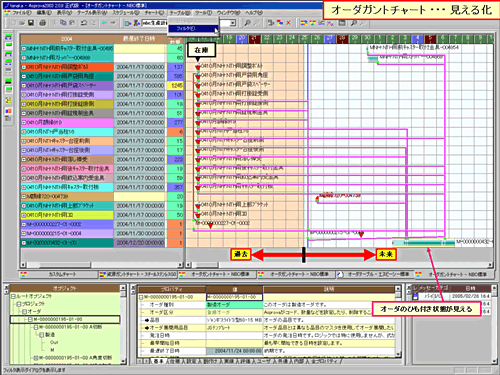The width and height of the screenshot is (500, 375).
Task: Select the 基本 property tab
Action: click(159, 361)
